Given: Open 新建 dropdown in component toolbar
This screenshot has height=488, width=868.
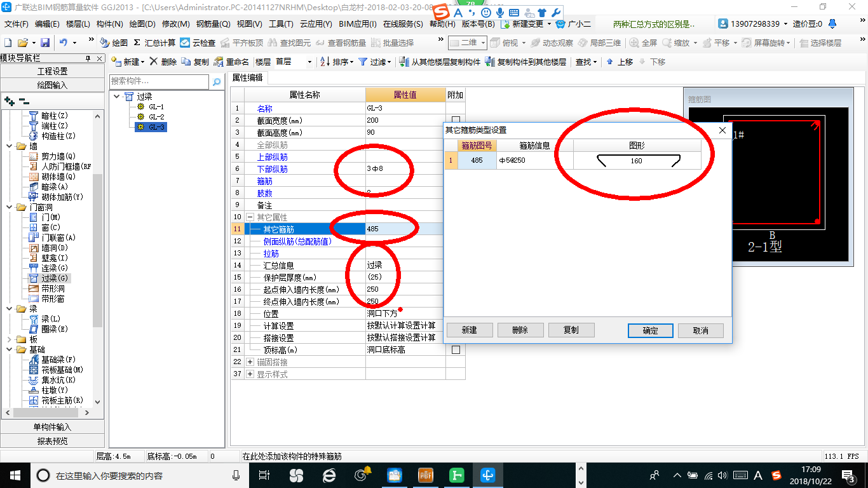Looking at the screenshot, I should click(128, 62).
